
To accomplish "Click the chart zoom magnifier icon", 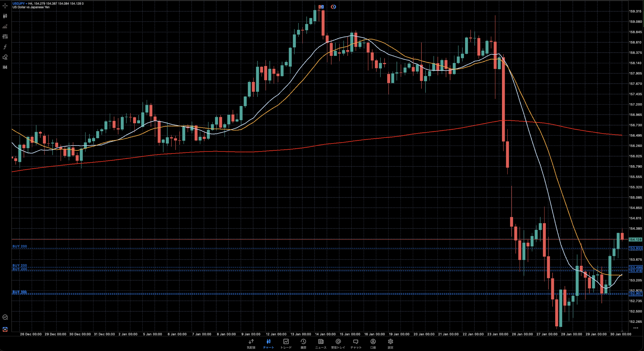I will tap(5, 317).
